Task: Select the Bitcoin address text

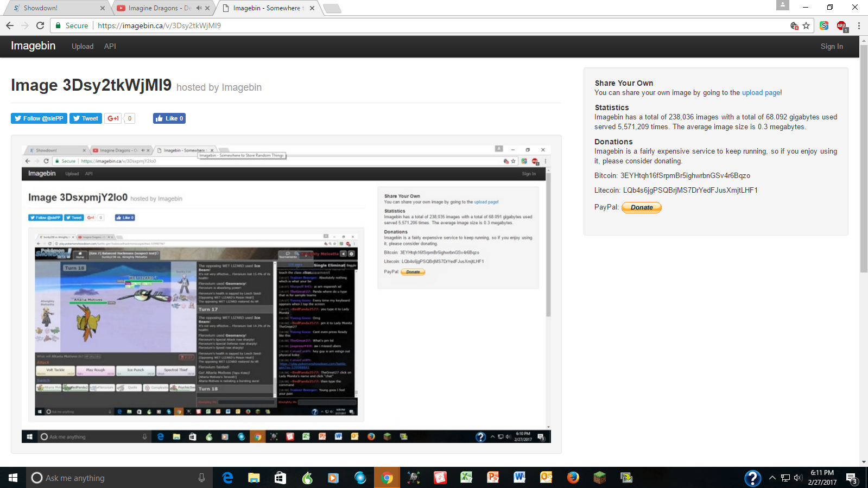Action: click(685, 176)
